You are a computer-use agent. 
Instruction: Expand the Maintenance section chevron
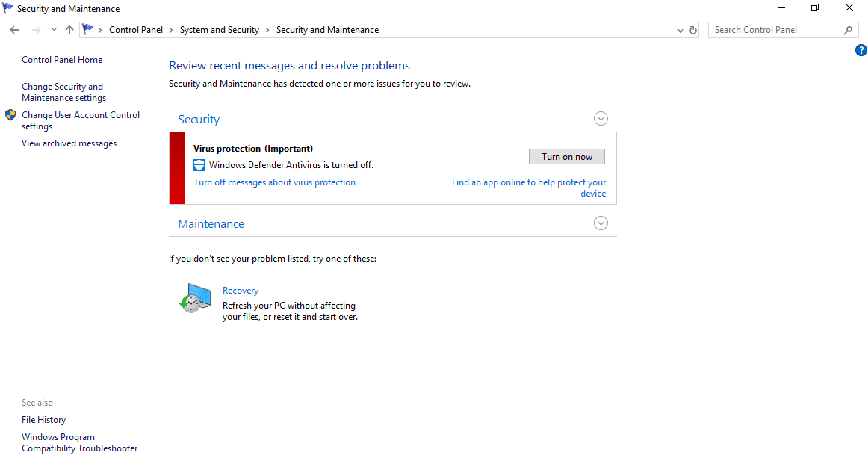tap(601, 223)
